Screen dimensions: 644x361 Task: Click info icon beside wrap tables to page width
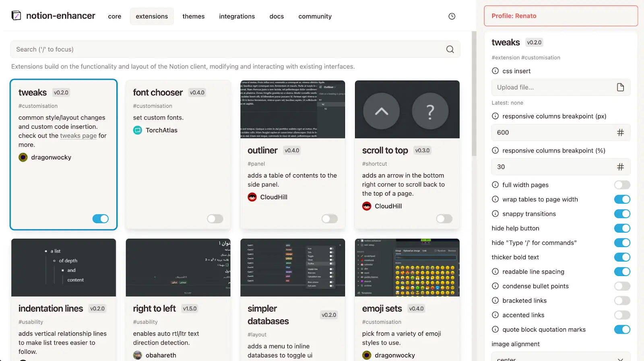495,199
